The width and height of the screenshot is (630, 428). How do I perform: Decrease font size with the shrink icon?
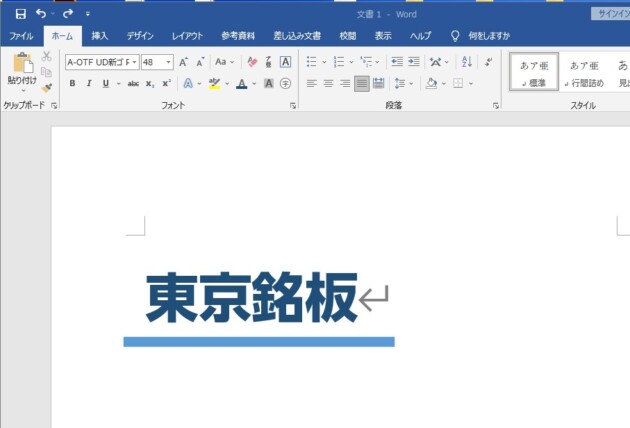[200, 62]
